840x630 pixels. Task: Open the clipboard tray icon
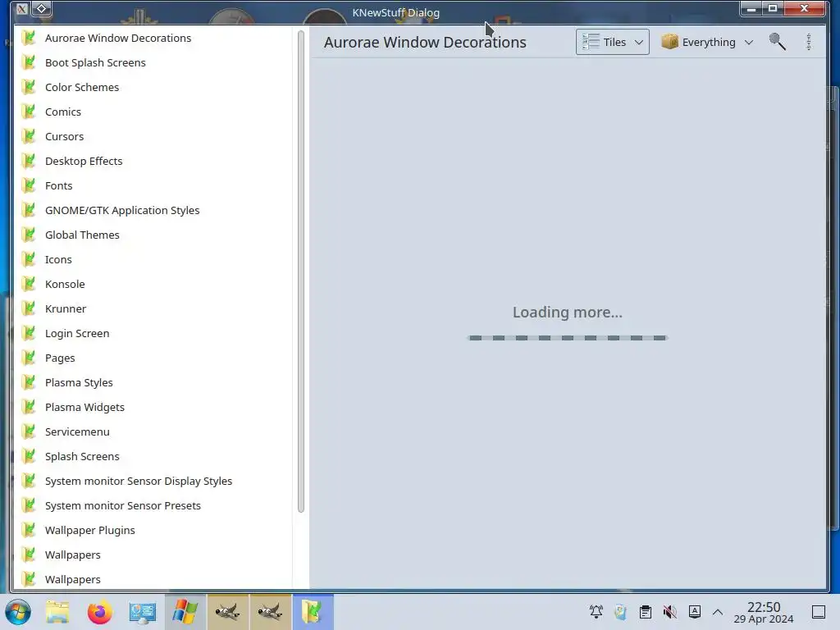[x=645, y=612]
